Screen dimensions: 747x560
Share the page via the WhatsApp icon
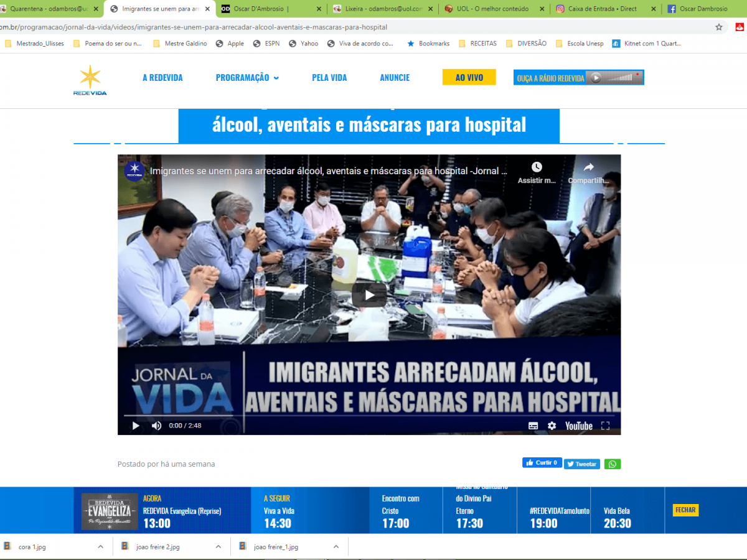tap(613, 464)
